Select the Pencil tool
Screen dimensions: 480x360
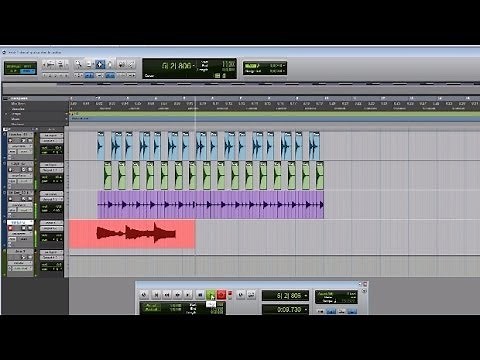[131, 64]
